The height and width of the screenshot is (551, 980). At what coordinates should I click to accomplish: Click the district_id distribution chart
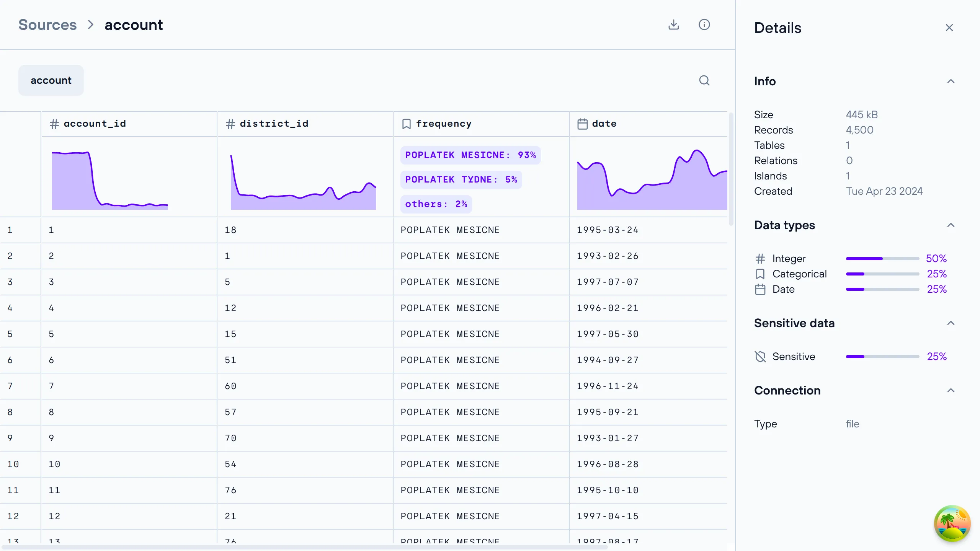(x=303, y=182)
